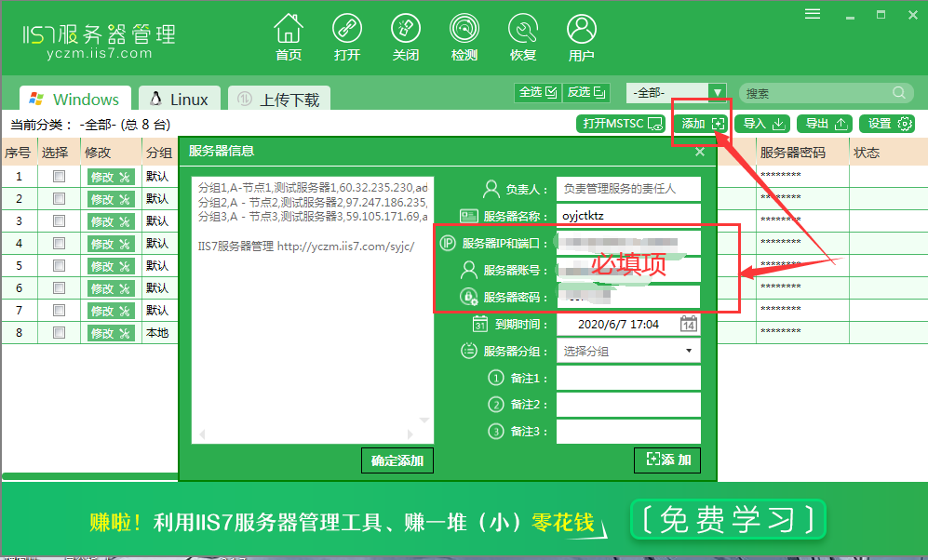The width and height of the screenshot is (928, 560).
Task: Click the 服务器密码 input field
Action: (x=628, y=297)
